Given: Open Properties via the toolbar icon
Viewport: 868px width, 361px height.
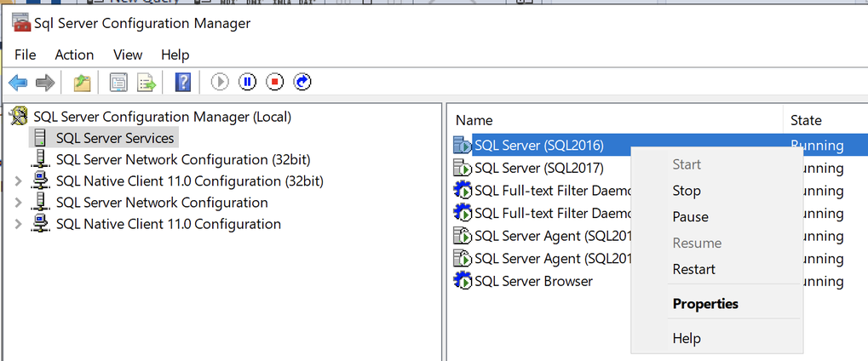Looking at the screenshot, I should (x=118, y=82).
